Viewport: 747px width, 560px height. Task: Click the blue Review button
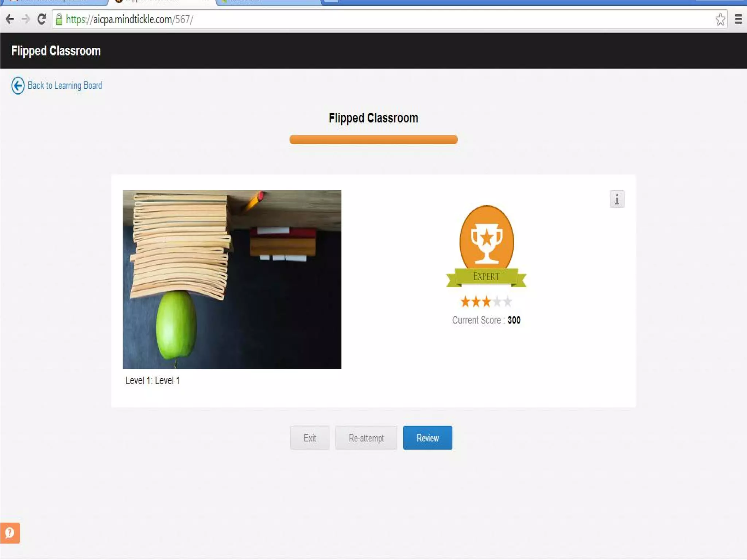pos(427,437)
